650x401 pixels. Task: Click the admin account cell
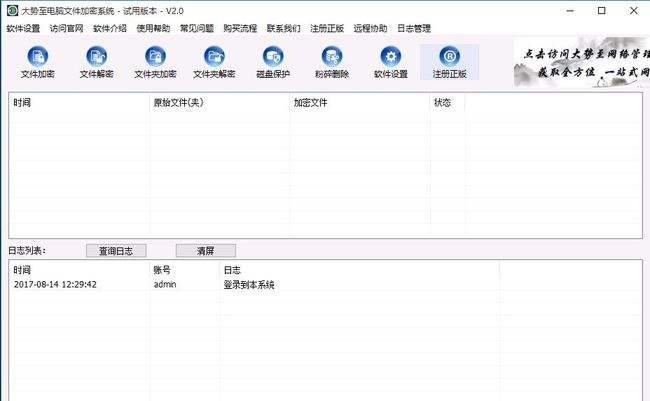(x=165, y=284)
